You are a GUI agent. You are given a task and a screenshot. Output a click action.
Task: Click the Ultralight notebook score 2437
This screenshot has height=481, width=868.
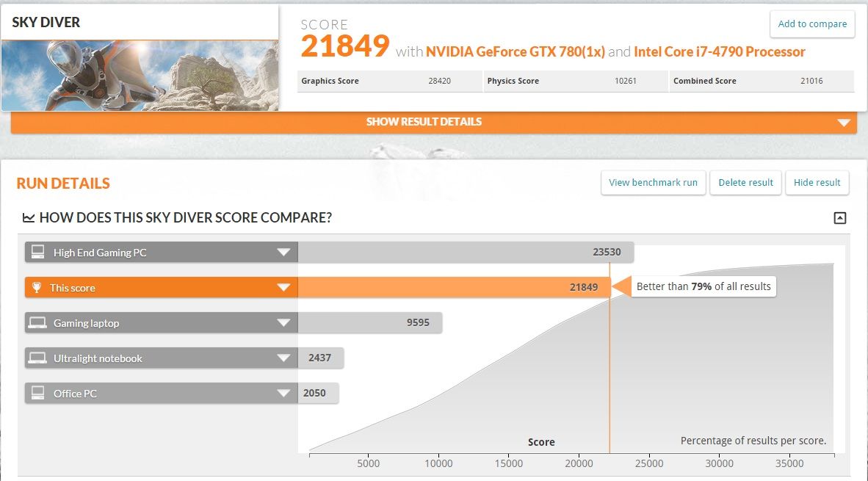pyautogui.click(x=320, y=358)
